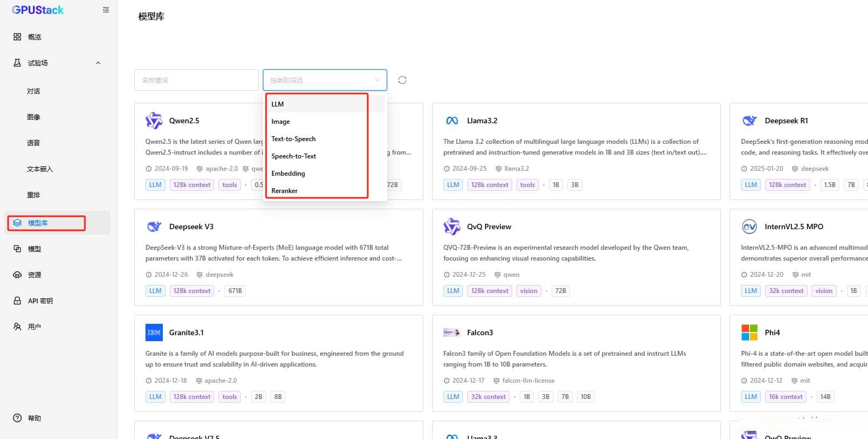Viewport: 868px width, 439px height.
Task: Pick Embedding in the category filter
Action: click(x=325, y=173)
